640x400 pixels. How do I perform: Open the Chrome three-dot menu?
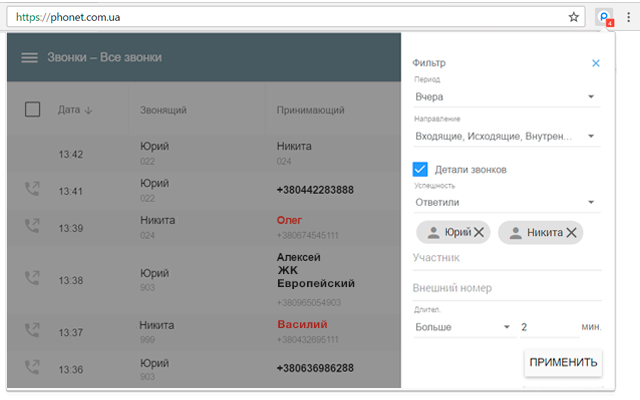click(x=628, y=17)
